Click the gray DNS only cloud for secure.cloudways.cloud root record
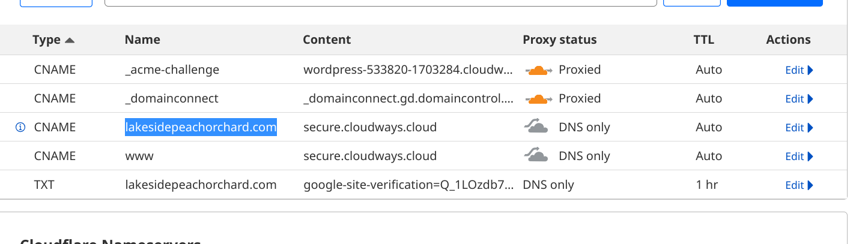Image resolution: width=868 pixels, height=244 pixels. pyautogui.click(x=536, y=127)
